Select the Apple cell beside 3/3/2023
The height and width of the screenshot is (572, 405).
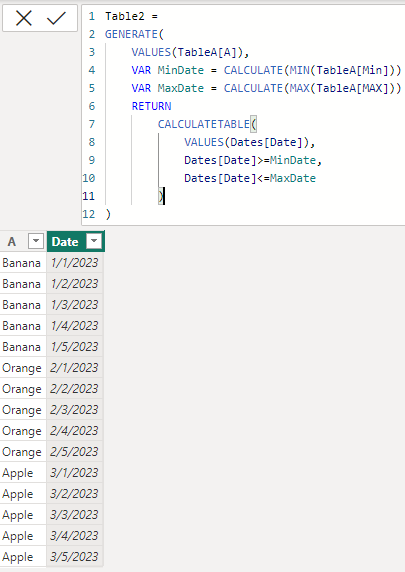23,515
